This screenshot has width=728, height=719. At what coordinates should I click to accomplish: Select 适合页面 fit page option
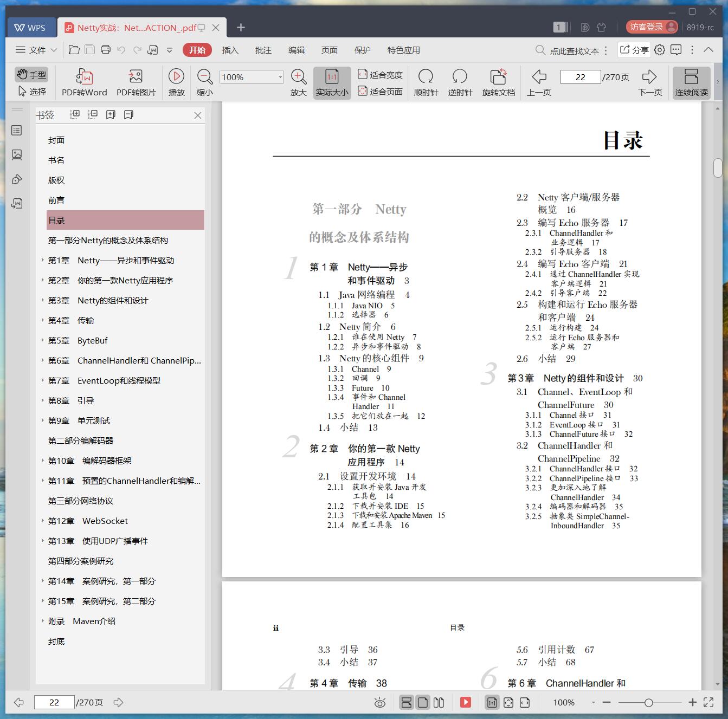tap(380, 92)
